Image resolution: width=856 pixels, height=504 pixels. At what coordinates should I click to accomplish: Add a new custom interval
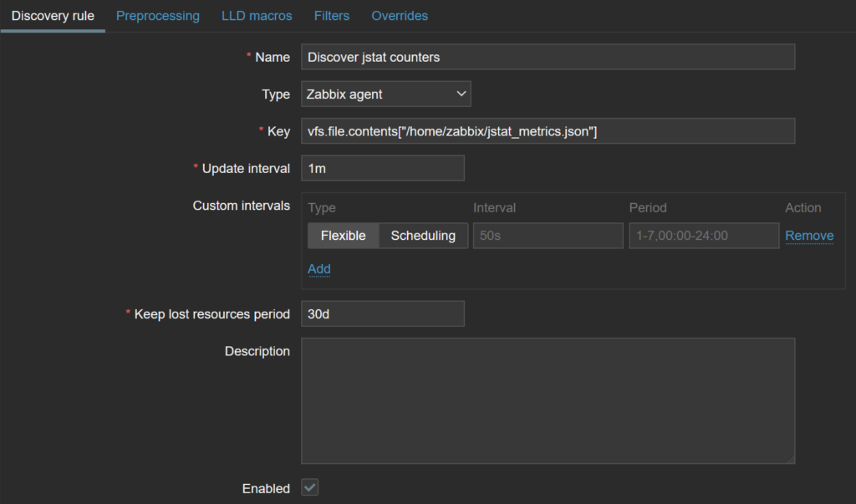(x=319, y=268)
